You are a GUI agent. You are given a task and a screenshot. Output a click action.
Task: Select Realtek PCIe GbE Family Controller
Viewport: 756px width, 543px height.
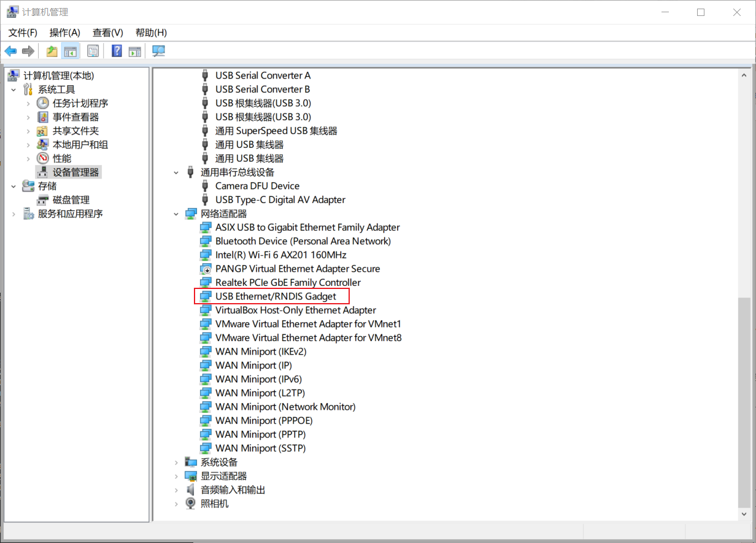tap(288, 282)
